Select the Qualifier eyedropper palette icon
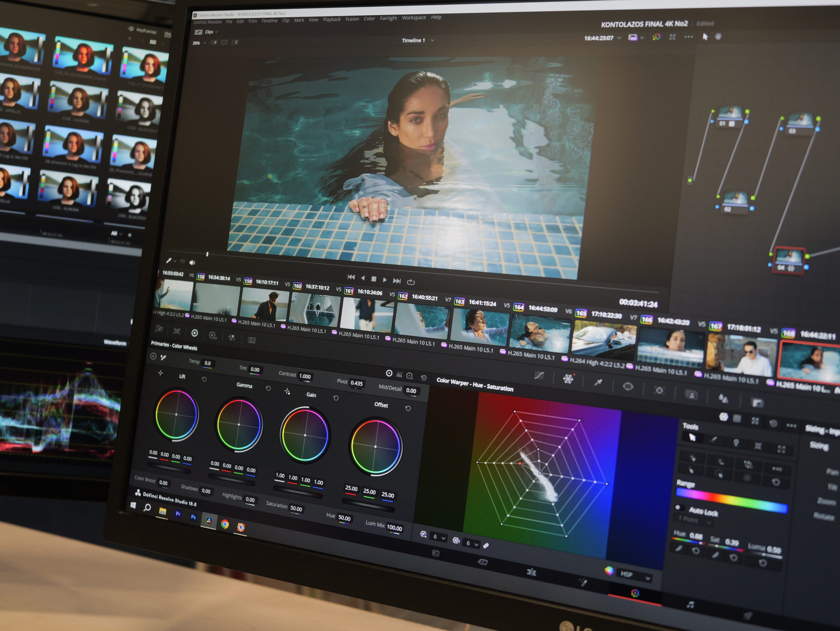This screenshot has height=631, width=840. pos(598,382)
